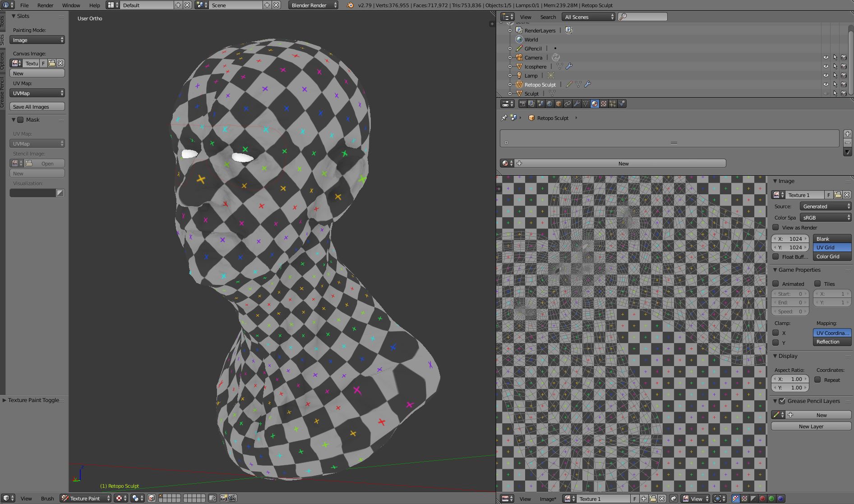Screen dimensions: 854x504
Task: Click the Texture 1 name field in the Image panel
Action: pyautogui.click(x=805, y=195)
